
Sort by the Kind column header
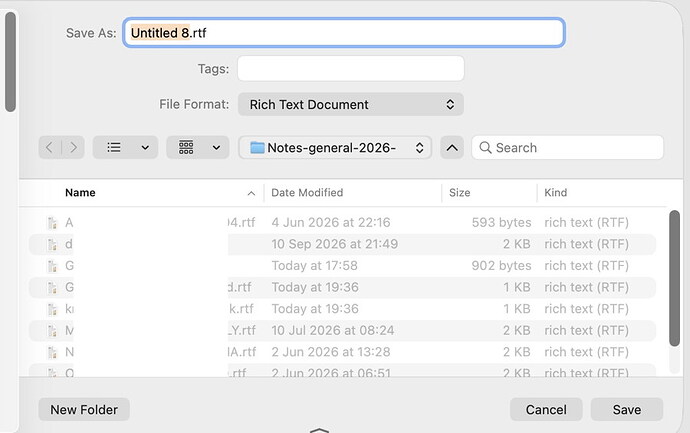556,193
